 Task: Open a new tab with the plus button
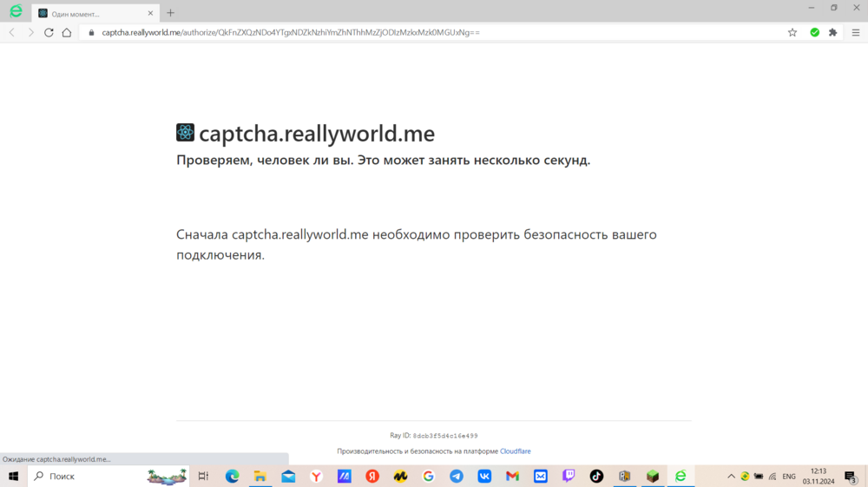point(170,13)
